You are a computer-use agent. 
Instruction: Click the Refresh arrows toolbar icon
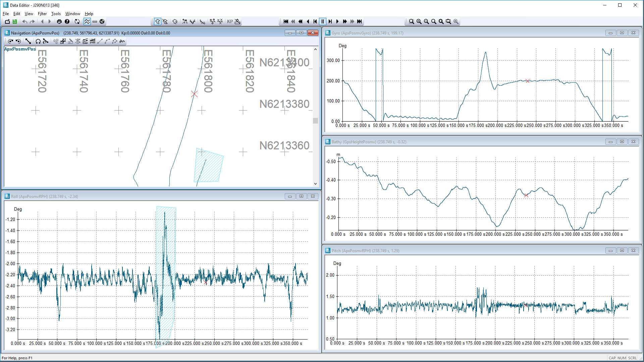coord(77,21)
